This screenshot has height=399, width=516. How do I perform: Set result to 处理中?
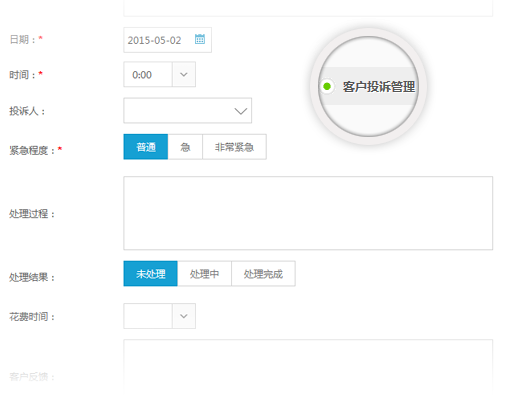(x=205, y=274)
